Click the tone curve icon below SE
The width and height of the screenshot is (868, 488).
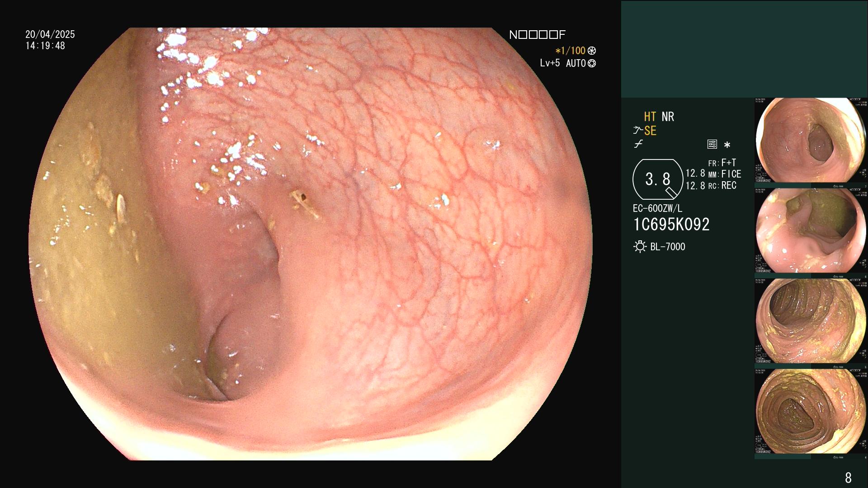click(x=638, y=145)
